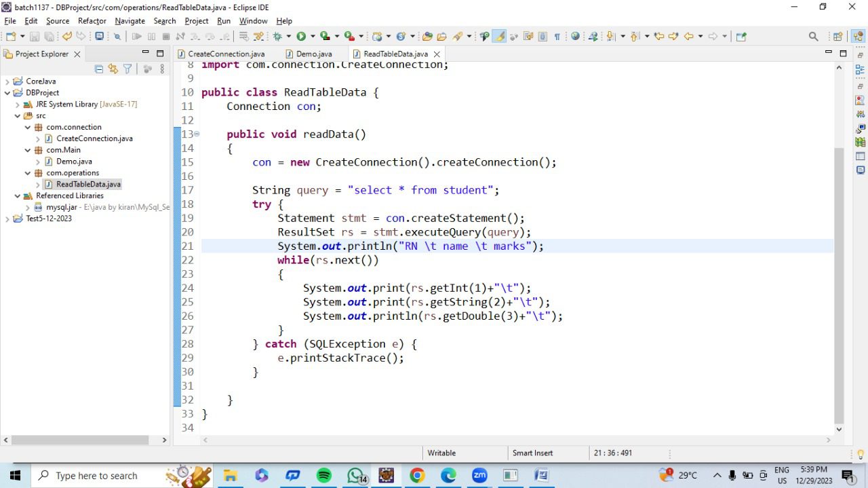Collapse the Referenced Libraries node
Screen dimensions: 868x488
click(18, 195)
